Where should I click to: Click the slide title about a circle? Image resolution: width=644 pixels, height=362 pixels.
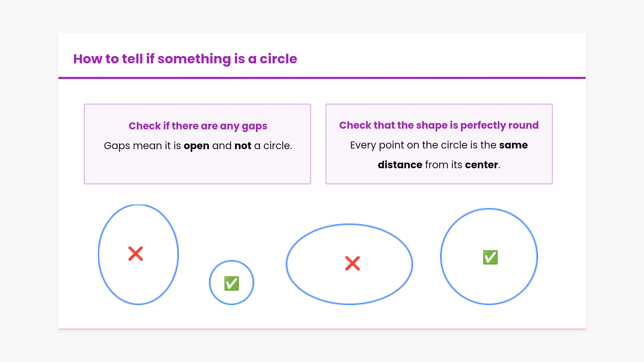click(x=185, y=59)
